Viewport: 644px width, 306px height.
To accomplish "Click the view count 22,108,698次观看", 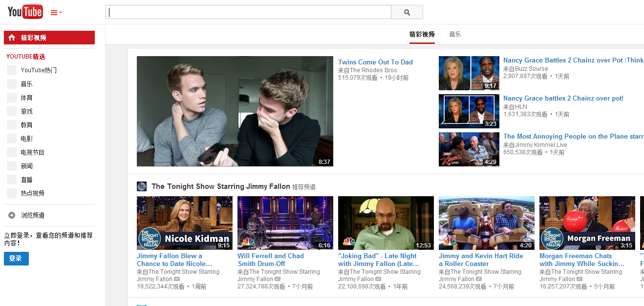I will 362,286.
